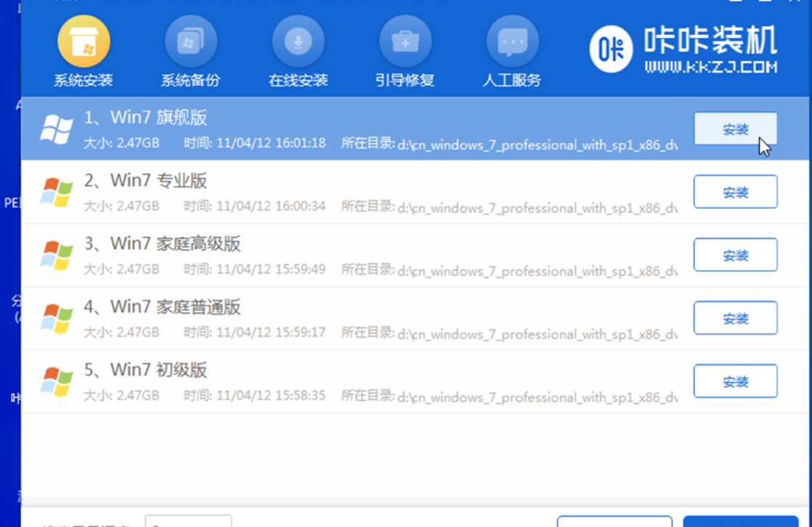Open the 在线安装 online install icon
The image size is (812, 527).
click(x=299, y=41)
